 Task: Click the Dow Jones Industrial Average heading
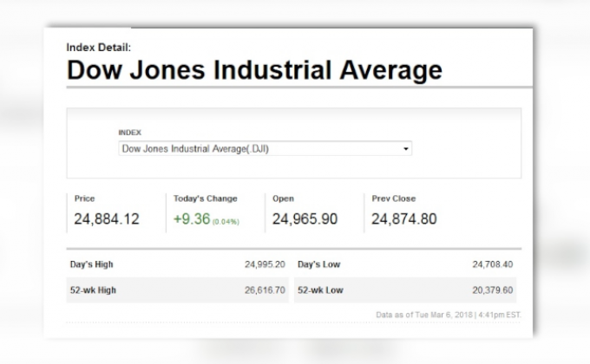(254, 70)
